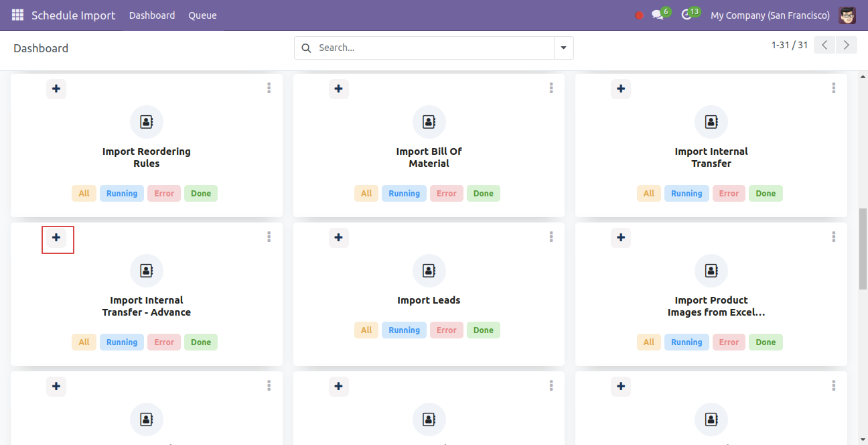Open the apps grid home menu
The width and height of the screenshot is (868, 445).
pos(17,15)
